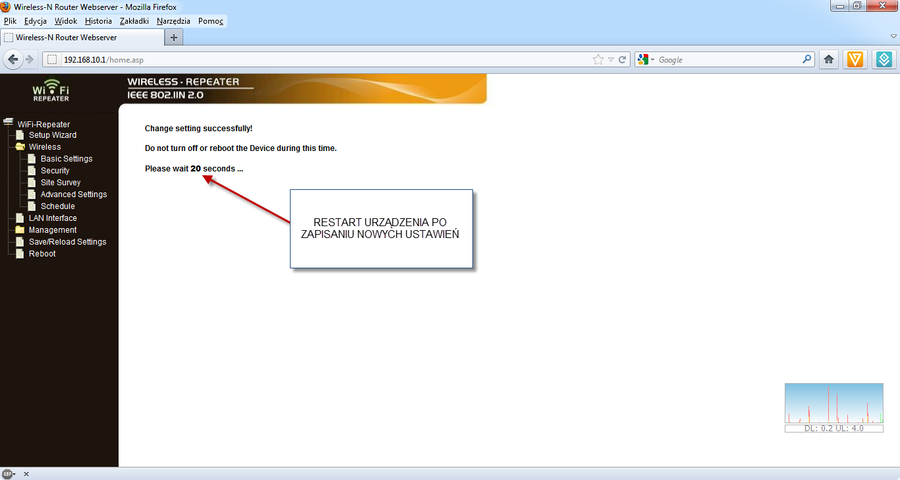This screenshot has width=900, height=480.
Task: Expand the Management folder in sidebar
Action: (x=19, y=230)
